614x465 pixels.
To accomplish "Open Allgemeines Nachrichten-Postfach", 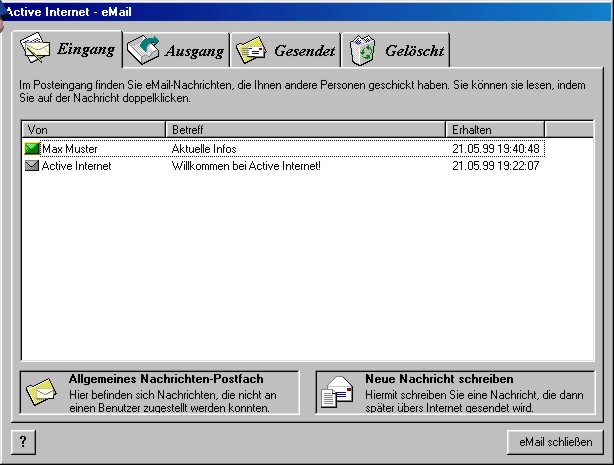I will [x=160, y=393].
